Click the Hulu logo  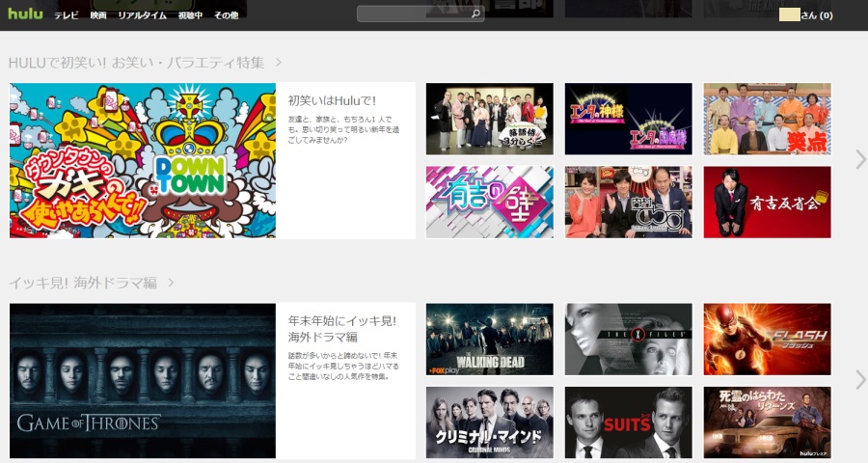25,14
